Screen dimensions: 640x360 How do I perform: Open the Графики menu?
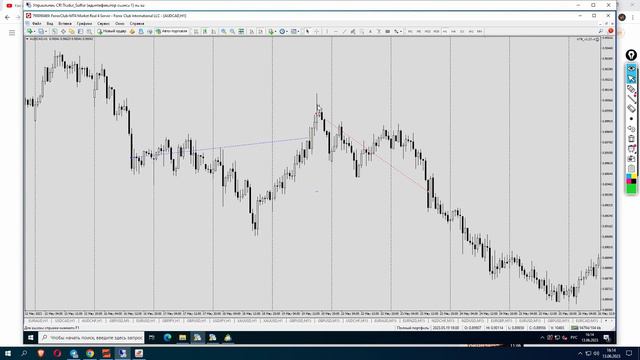(x=84, y=24)
